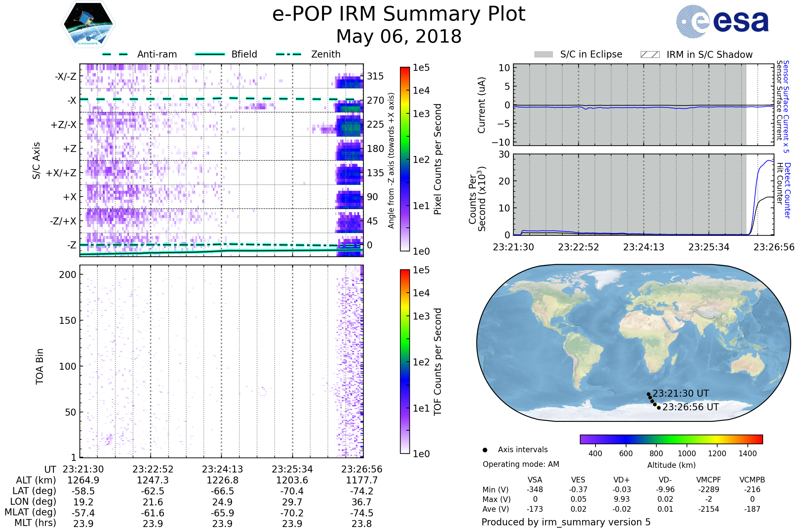Click the 23:26:56 UT label on map
The height and width of the screenshot is (532, 798).
pos(691,407)
